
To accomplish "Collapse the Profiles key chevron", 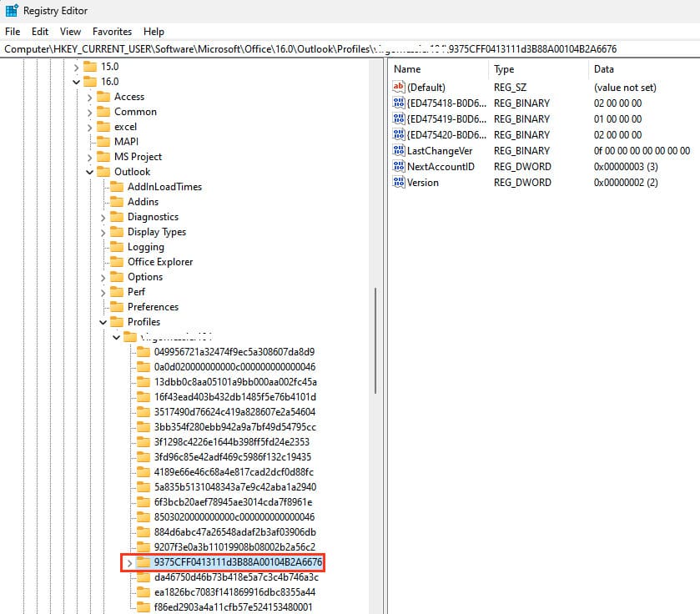I will point(103,322).
